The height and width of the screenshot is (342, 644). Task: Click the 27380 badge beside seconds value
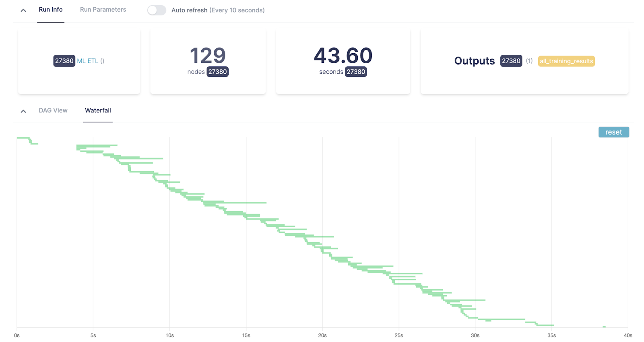pyautogui.click(x=356, y=72)
